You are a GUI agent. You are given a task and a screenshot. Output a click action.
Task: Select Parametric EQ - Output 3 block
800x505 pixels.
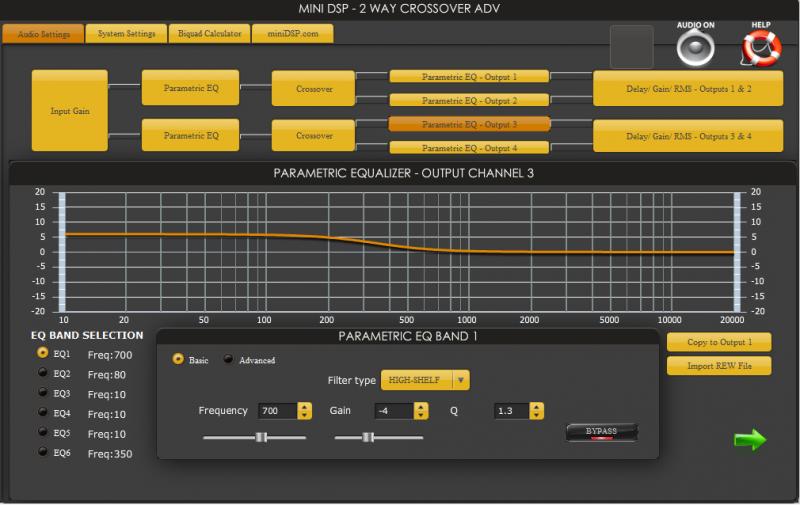tap(469, 124)
